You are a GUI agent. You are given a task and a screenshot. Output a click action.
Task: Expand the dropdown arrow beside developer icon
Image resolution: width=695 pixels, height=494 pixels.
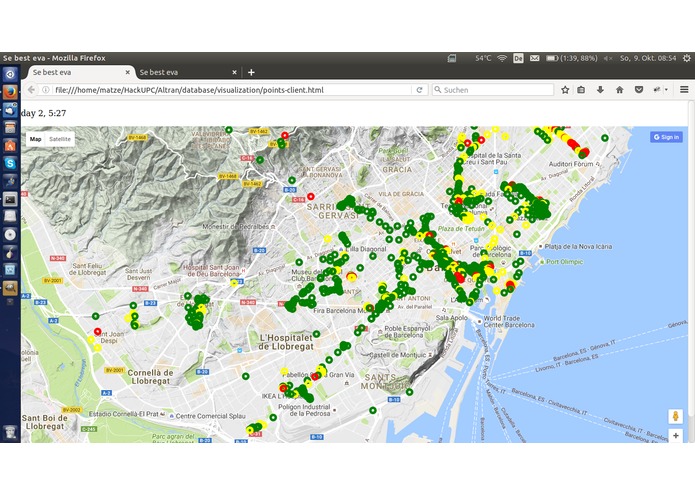tap(666, 90)
